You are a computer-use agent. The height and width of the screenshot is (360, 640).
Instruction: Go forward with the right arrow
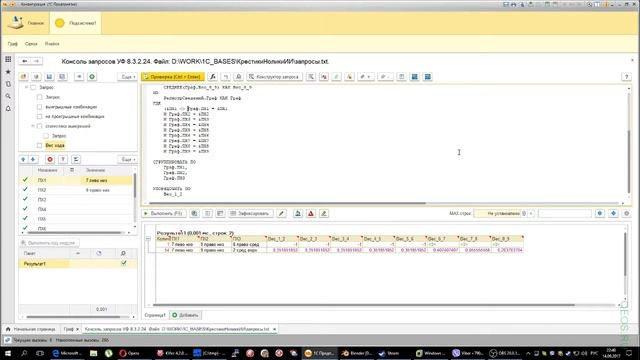pyautogui.click(x=37, y=61)
